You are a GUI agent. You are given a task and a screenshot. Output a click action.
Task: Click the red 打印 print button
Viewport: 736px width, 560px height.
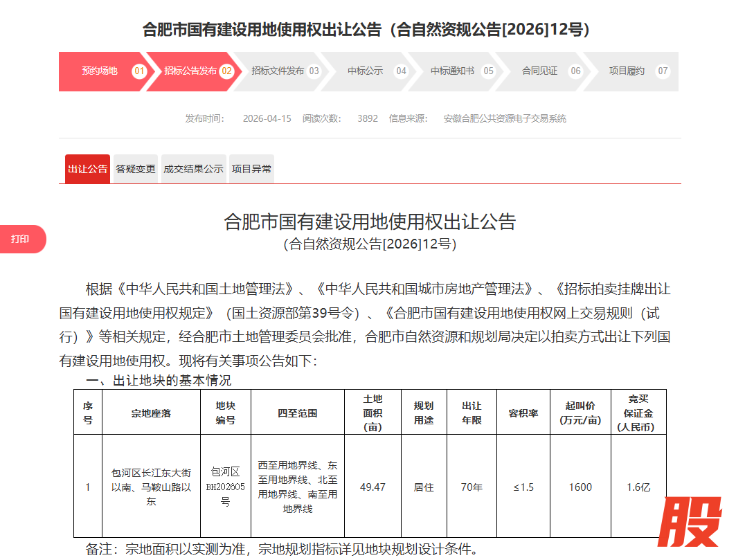[x=23, y=240]
